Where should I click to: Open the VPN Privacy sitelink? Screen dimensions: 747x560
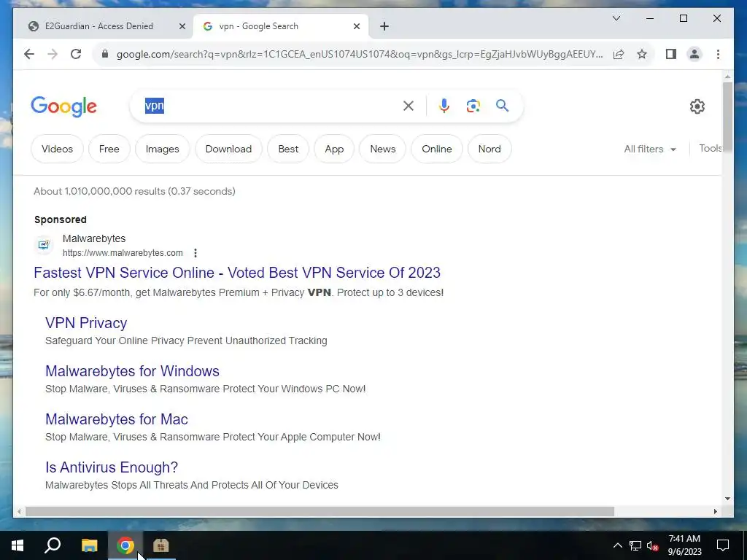point(86,323)
